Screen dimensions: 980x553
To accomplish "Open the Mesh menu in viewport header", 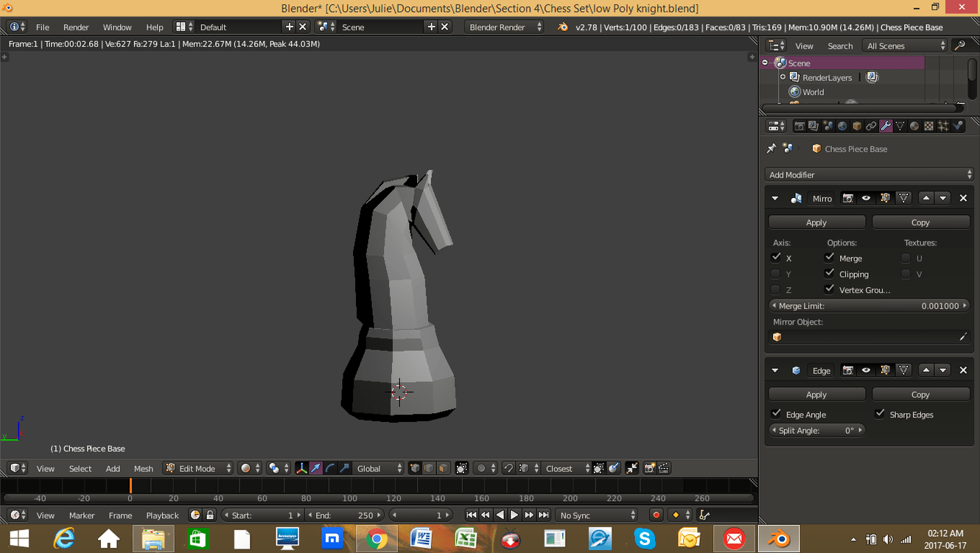I will [143, 468].
